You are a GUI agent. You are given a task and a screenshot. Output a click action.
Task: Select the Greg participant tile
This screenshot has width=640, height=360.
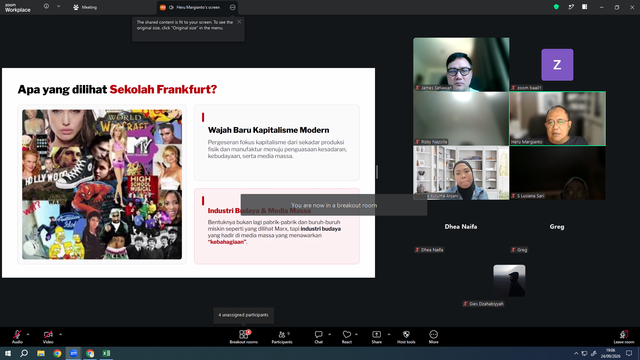point(557,227)
